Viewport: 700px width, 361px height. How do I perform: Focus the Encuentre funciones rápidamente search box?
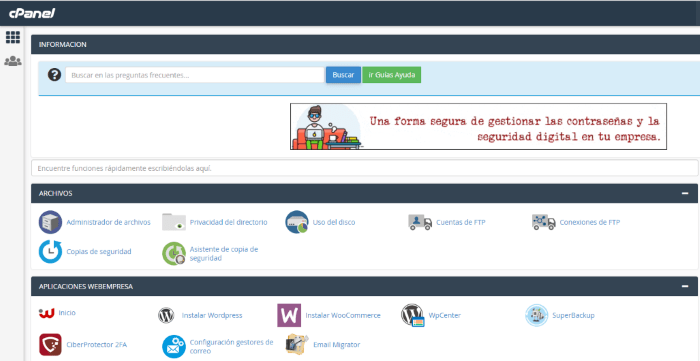[x=364, y=168]
